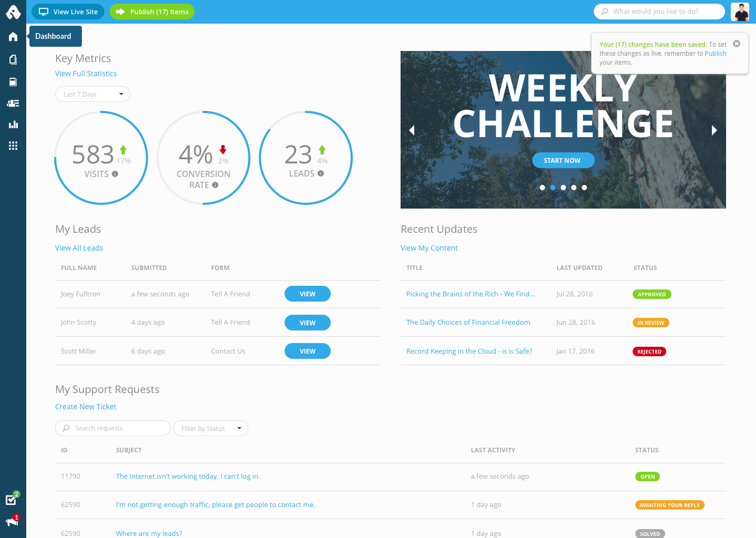Click the APPROVED status badge
Image resolution: width=756 pixels, height=538 pixels.
(x=652, y=294)
